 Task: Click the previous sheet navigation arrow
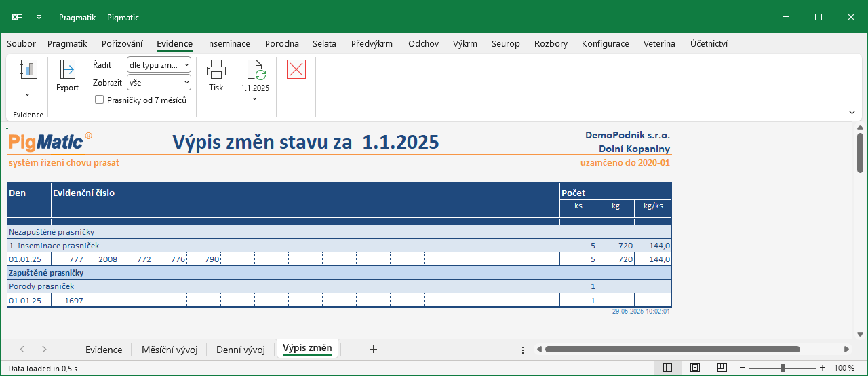click(x=22, y=350)
